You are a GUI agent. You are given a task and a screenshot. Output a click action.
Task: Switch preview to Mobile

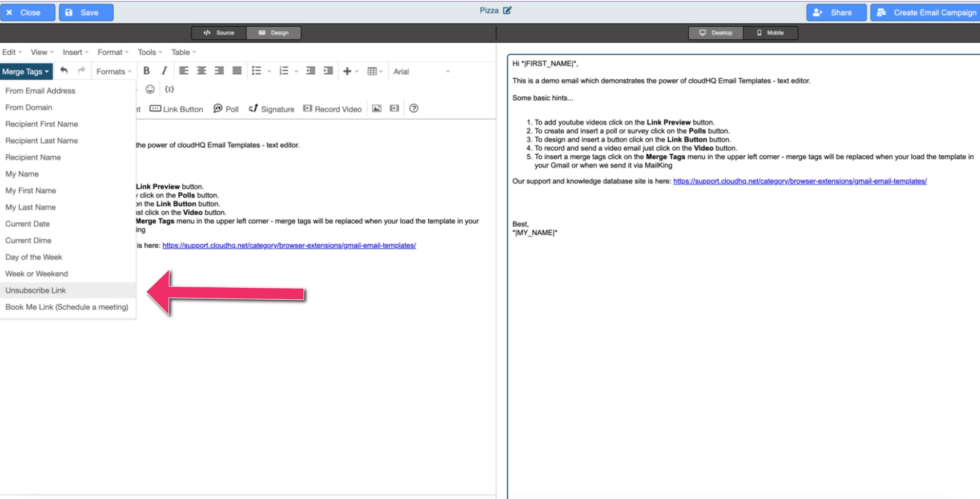pyautogui.click(x=770, y=33)
